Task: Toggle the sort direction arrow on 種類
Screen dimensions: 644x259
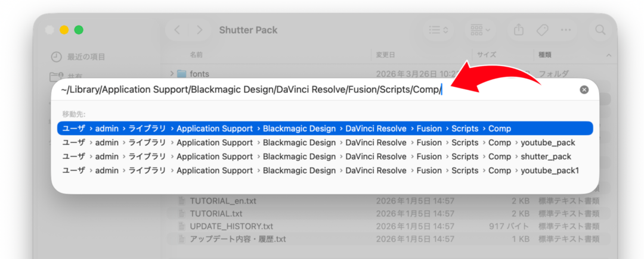Action: point(609,55)
